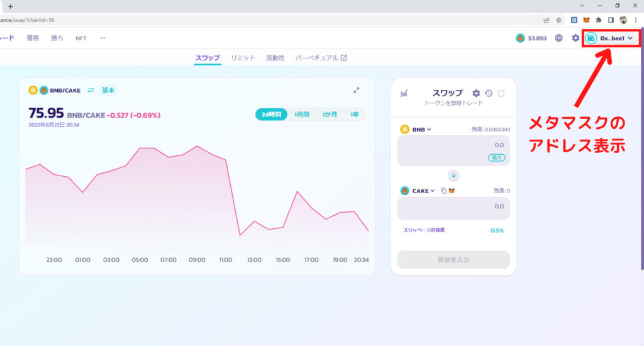Viewport: 644px width, 346px height.
Task: Click the page vertical scrollbar
Action: click(641, 148)
